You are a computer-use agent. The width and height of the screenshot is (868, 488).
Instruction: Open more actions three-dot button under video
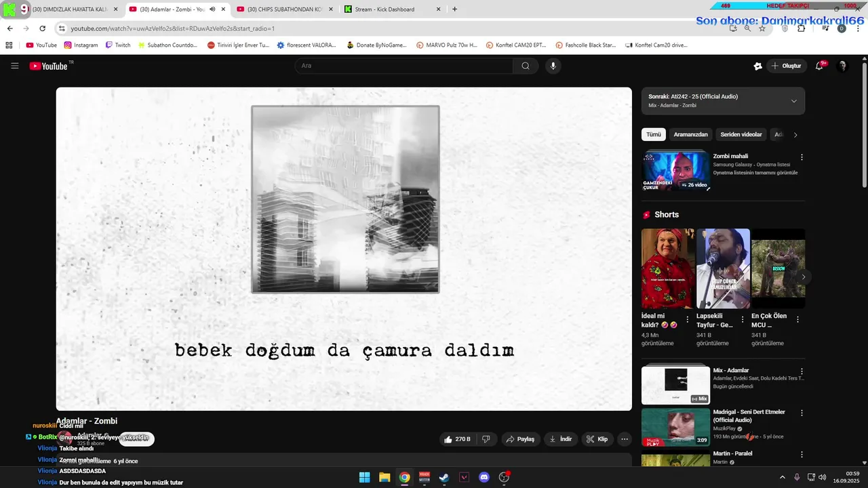pyautogui.click(x=625, y=439)
